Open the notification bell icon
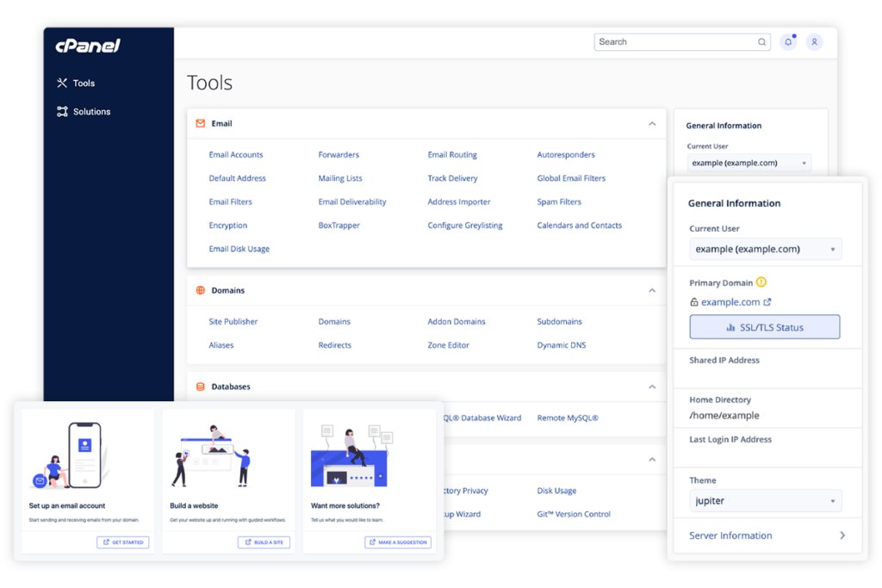 (x=787, y=41)
